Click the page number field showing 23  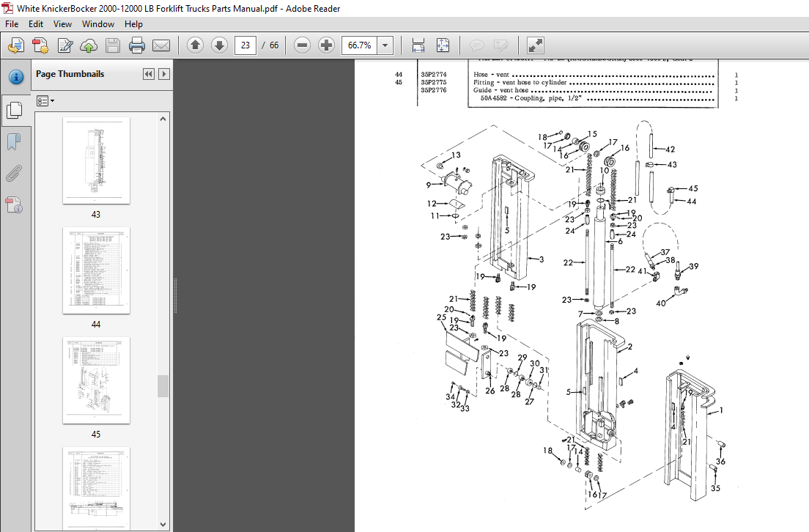(245, 45)
